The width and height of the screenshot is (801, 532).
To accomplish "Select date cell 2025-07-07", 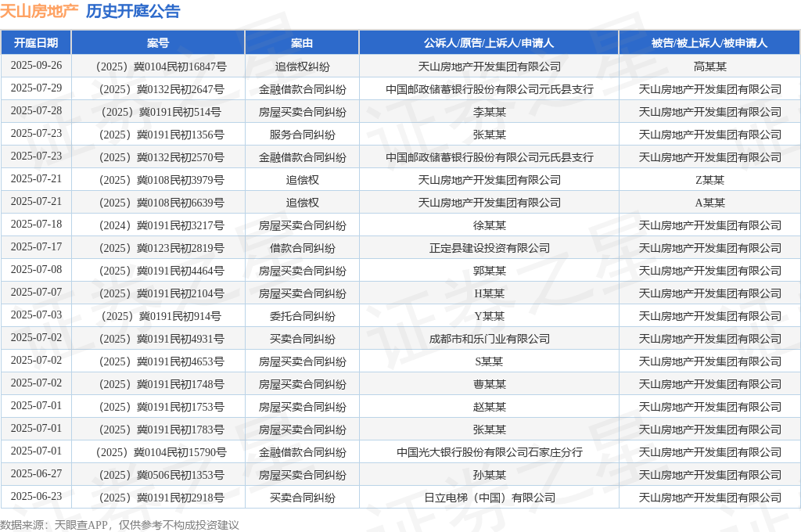I will click(x=36, y=293).
